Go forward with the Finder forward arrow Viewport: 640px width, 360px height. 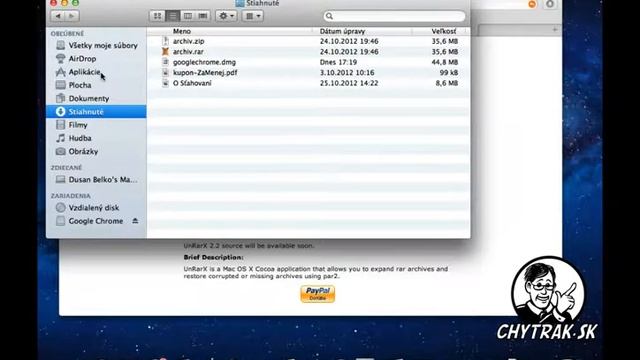click(x=72, y=16)
